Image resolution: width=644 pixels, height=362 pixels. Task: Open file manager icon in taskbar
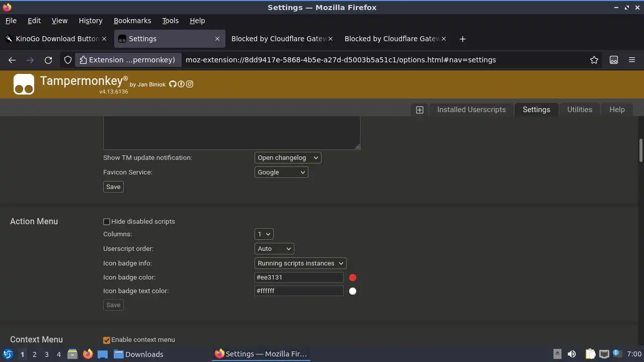click(x=72, y=354)
